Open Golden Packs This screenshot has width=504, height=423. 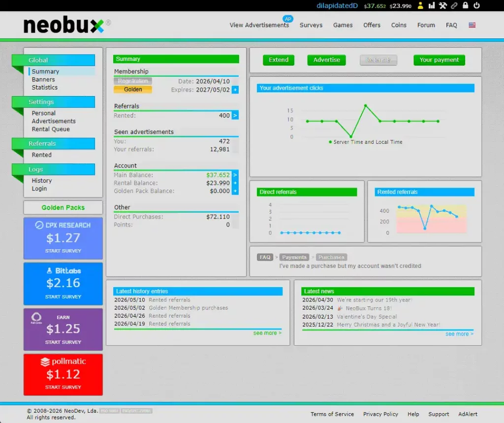(63, 207)
